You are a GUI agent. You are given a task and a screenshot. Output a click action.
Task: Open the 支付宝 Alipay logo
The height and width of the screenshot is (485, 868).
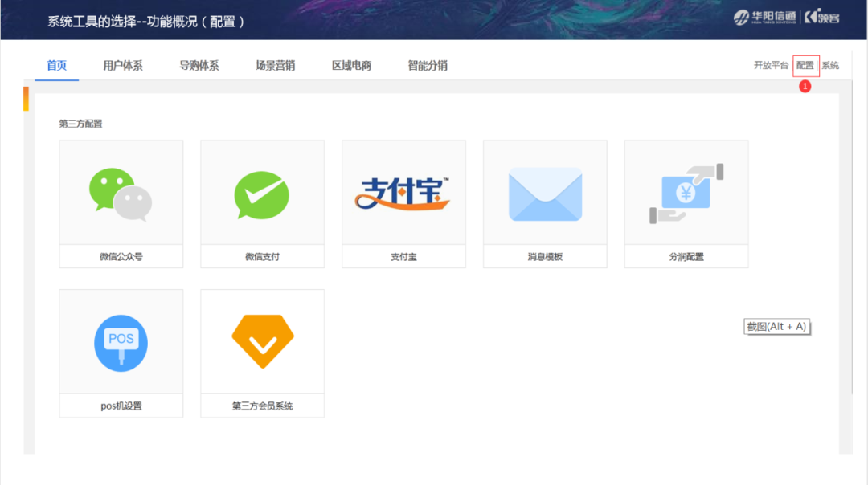click(x=403, y=194)
